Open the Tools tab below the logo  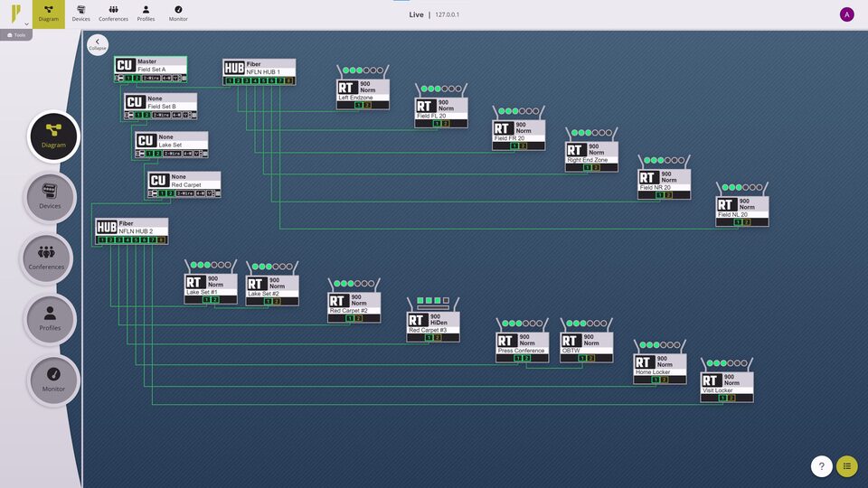click(17, 35)
